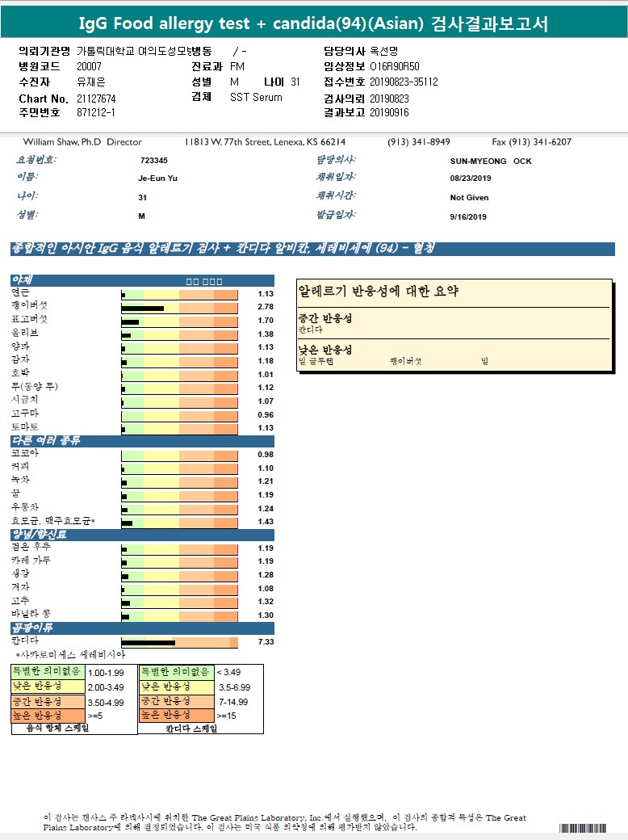This screenshot has height=840, width=628.
Task: Select the collection date 08/23/2019
Action: coord(471,178)
